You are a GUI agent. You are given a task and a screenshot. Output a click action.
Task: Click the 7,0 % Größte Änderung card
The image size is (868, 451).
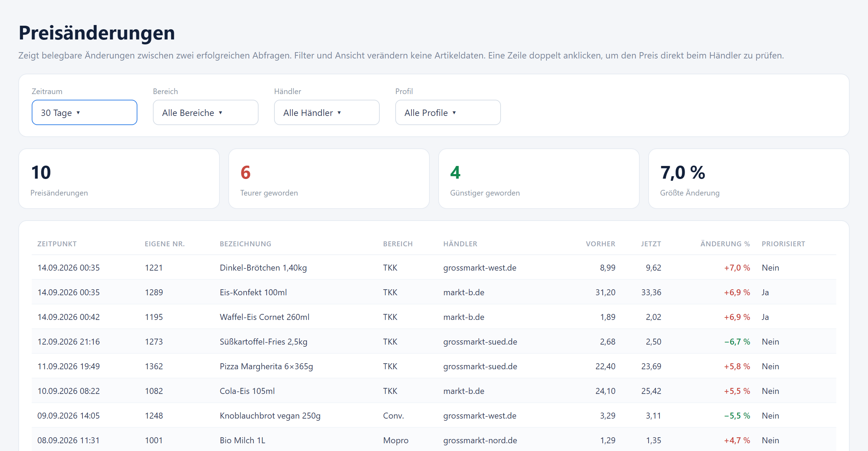(749, 179)
